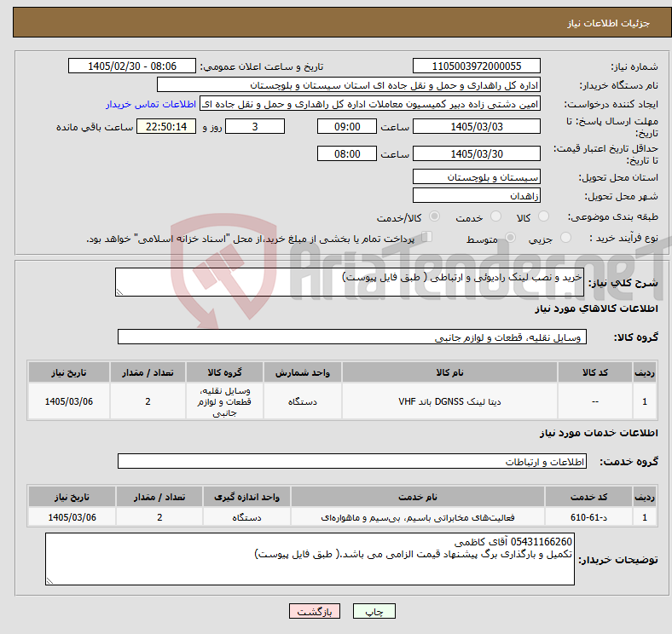This screenshot has height=634, width=672.
Task: Select the کالا/خدمت radio button
Action: click(435, 216)
